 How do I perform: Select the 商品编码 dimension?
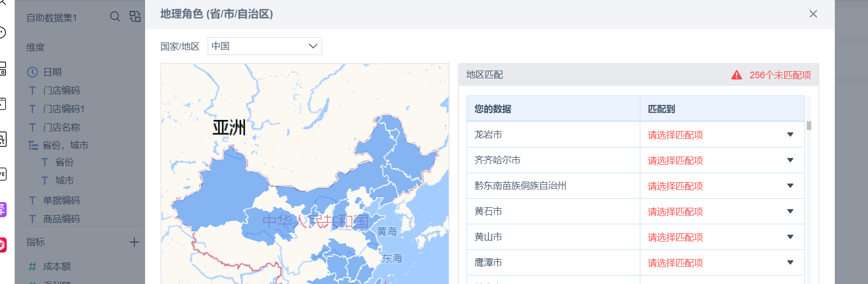tap(61, 219)
